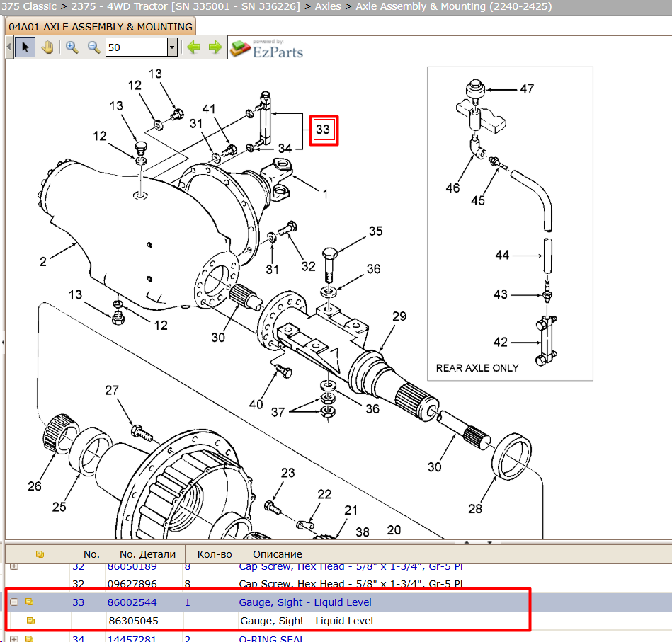Viewport: 672px width, 642px height.
Task: Click part number 09627896
Action: pos(132,584)
